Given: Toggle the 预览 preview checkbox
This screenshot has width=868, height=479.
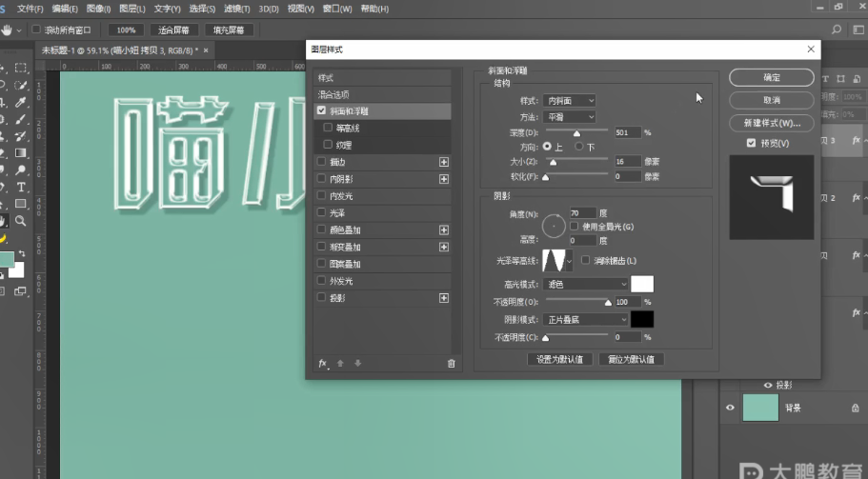Looking at the screenshot, I should click(x=752, y=143).
